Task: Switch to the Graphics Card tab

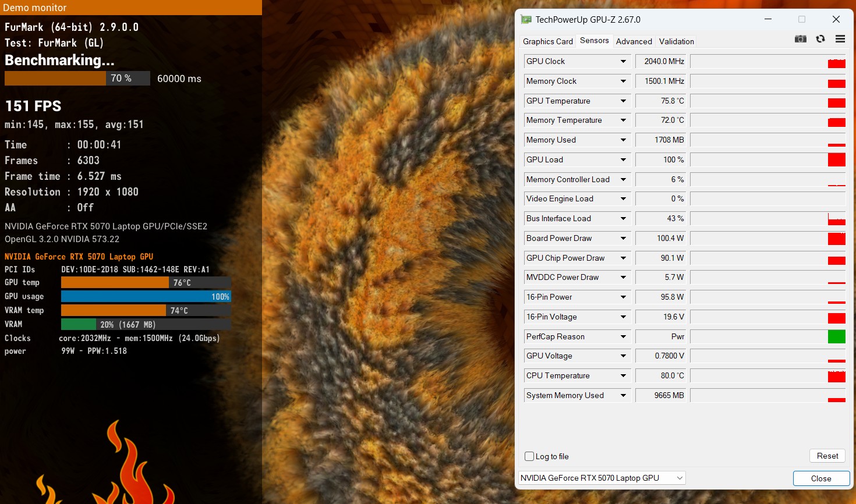Action: (x=547, y=41)
